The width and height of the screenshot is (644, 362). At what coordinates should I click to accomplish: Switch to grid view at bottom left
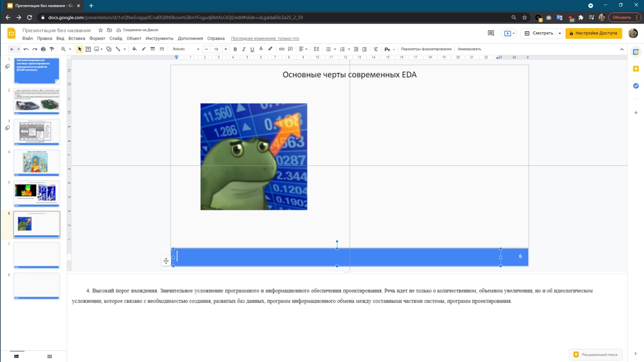tap(49, 356)
